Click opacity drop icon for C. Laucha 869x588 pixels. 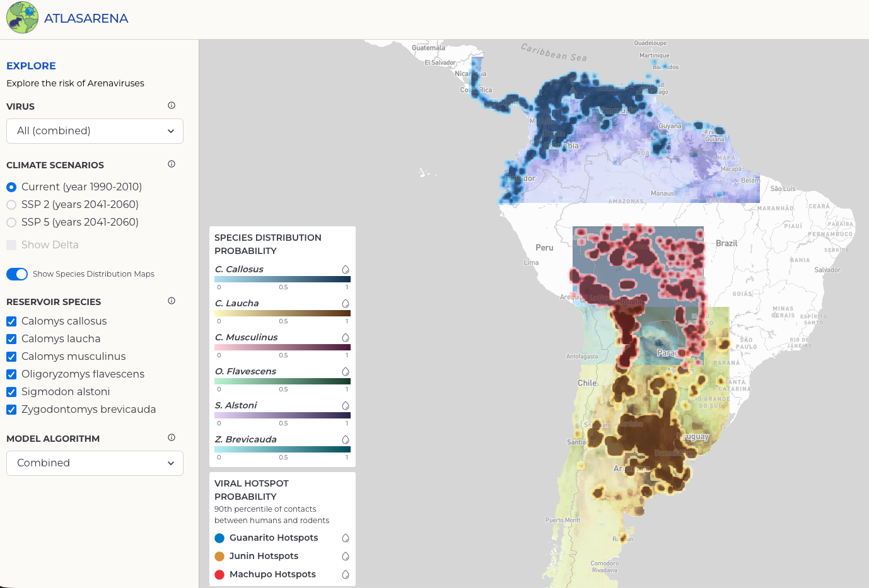pos(346,303)
